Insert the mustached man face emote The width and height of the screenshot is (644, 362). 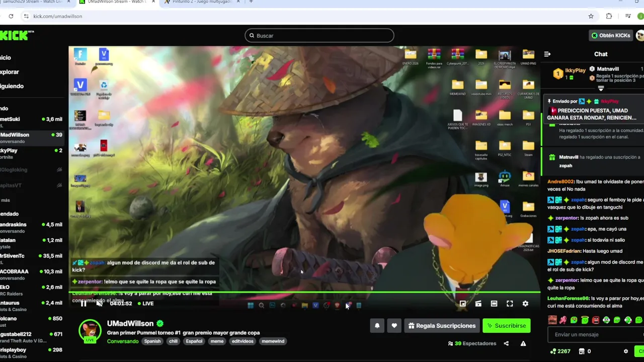coord(552,320)
